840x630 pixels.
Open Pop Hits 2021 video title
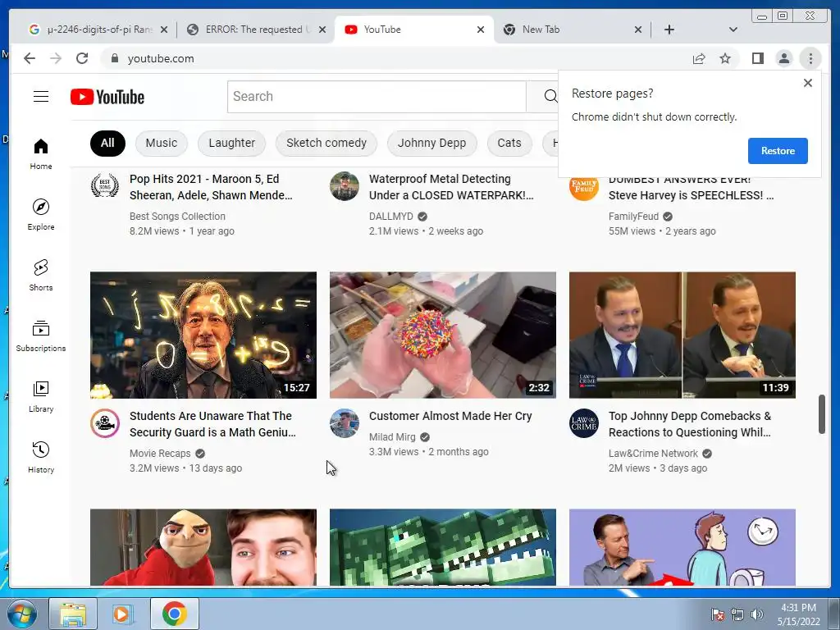pyautogui.click(x=211, y=187)
